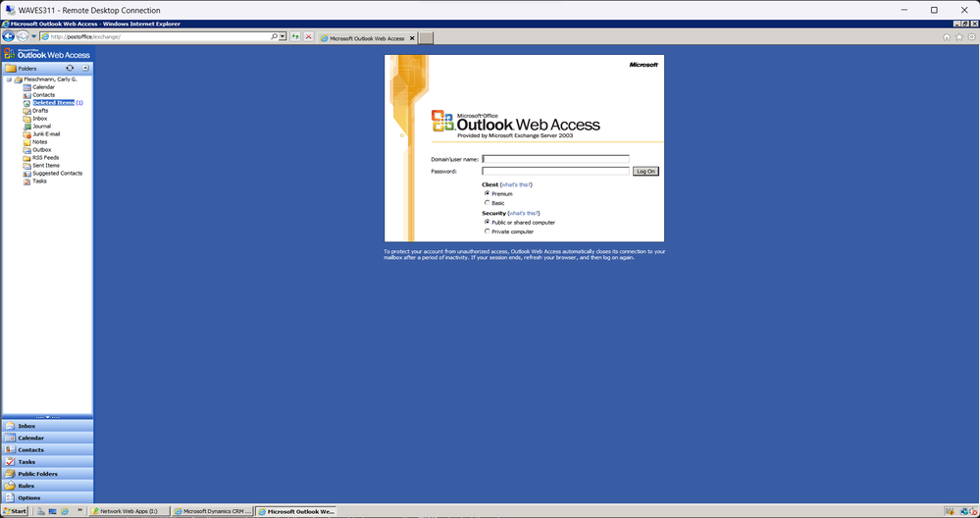Open the Favorites star icon
The height and width of the screenshot is (518, 980).
[958, 37]
